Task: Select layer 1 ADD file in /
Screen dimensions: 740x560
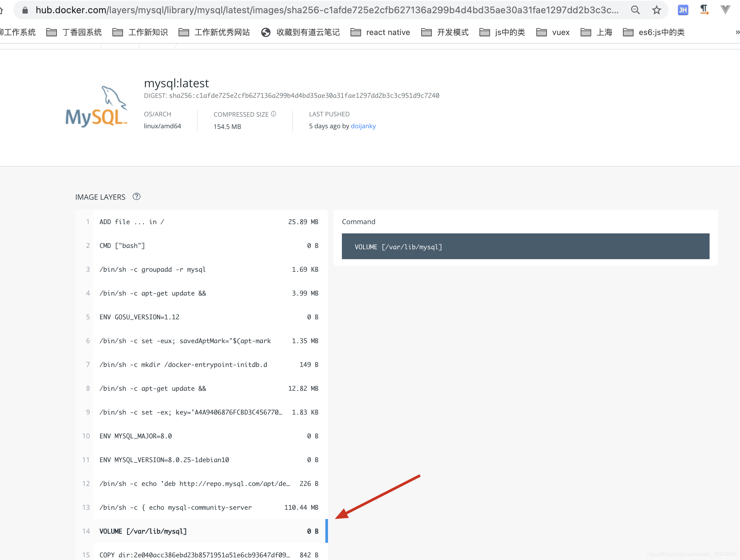Action: point(202,222)
